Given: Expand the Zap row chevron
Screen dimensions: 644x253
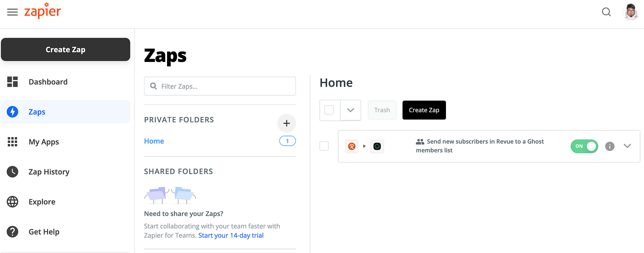Looking at the screenshot, I should point(627,146).
